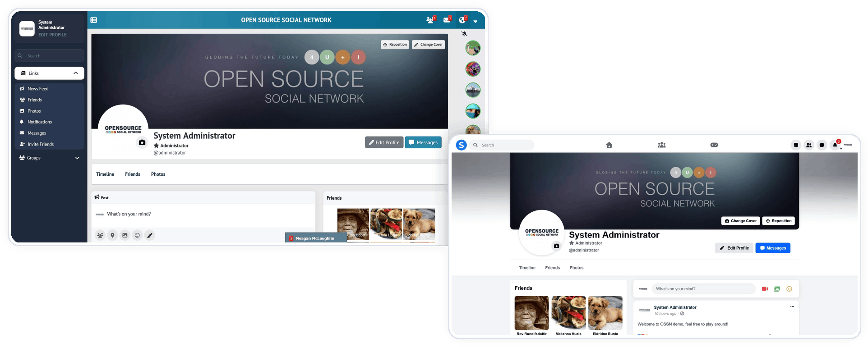The width and height of the screenshot is (868, 347).
Task: Open the Meagan McLaughlin chat tab
Action: click(316, 238)
